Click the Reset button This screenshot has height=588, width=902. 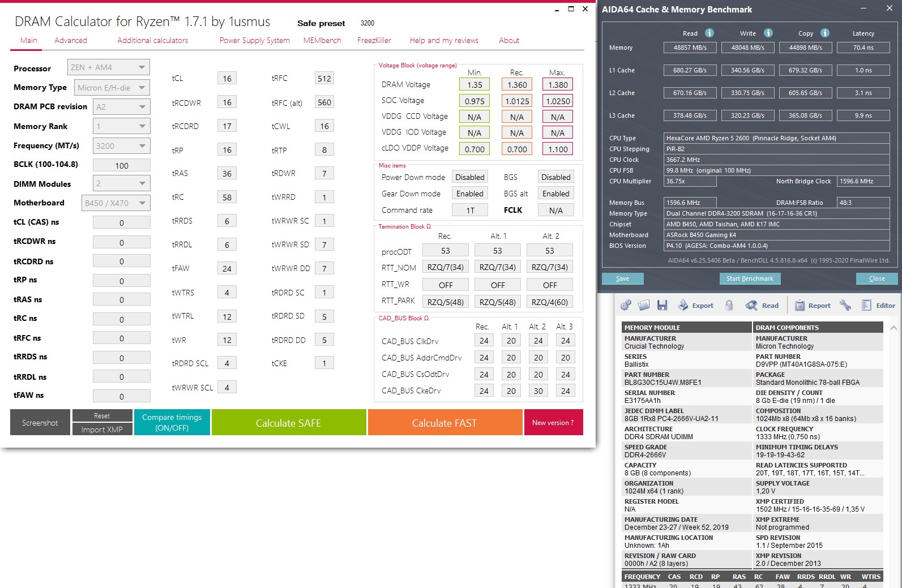pos(102,415)
